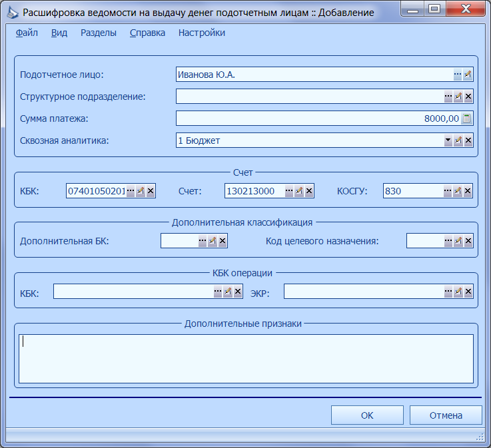Click edit pencil in Дополнительная БК field
The width and height of the screenshot is (491, 448).
[x=213, y=241]
